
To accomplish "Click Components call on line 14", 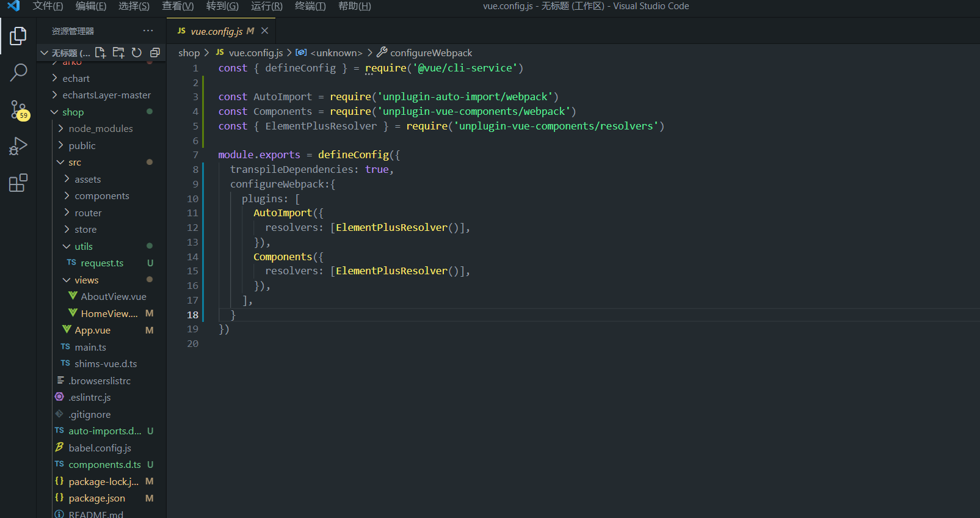I will 283,257.
